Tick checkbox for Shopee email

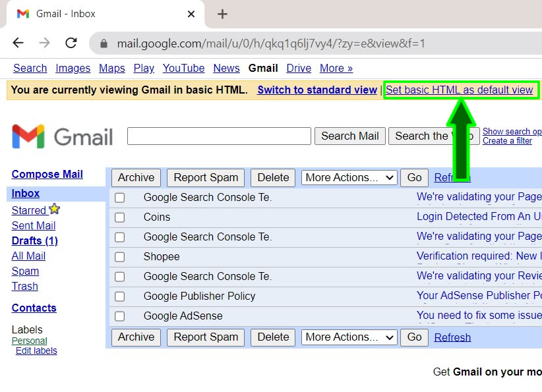coord(119,257)
